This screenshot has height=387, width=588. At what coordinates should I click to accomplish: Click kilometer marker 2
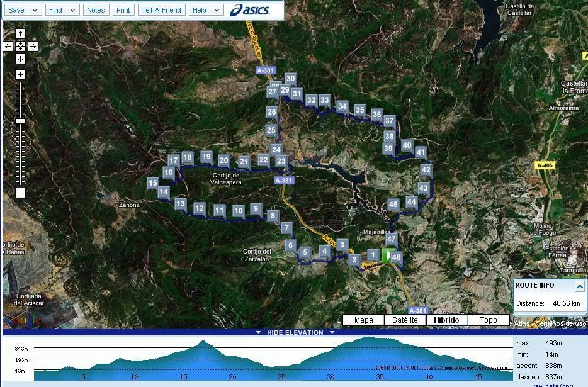[x=354, y=259]
